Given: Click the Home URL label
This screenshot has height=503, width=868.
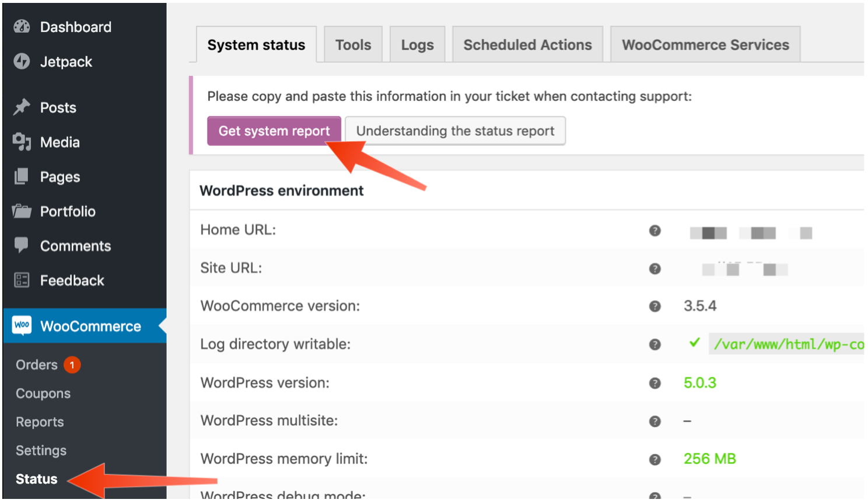Looking at the screenshot, I should coord(238,230).
